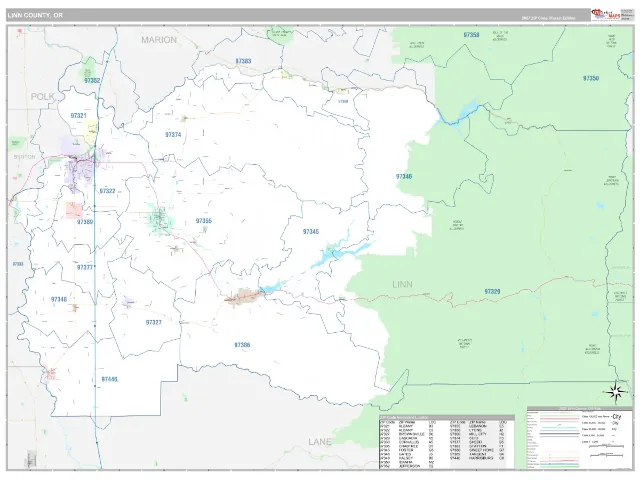Click the HARRISBURG row in ZIP index
Viewport: 640px width, 480px height.
[x=478, y=458]
